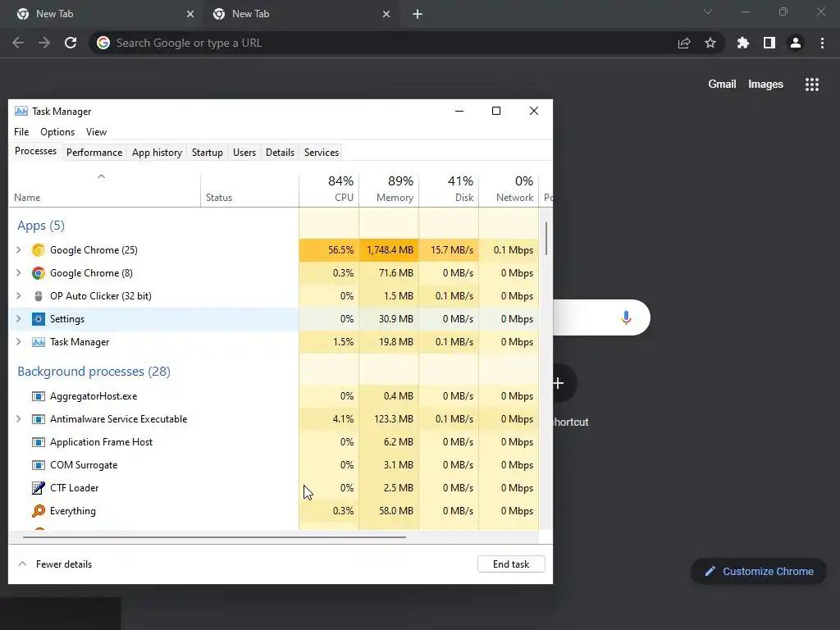
Task: Reload the page with the refresh icon
Action: [71, 43]
